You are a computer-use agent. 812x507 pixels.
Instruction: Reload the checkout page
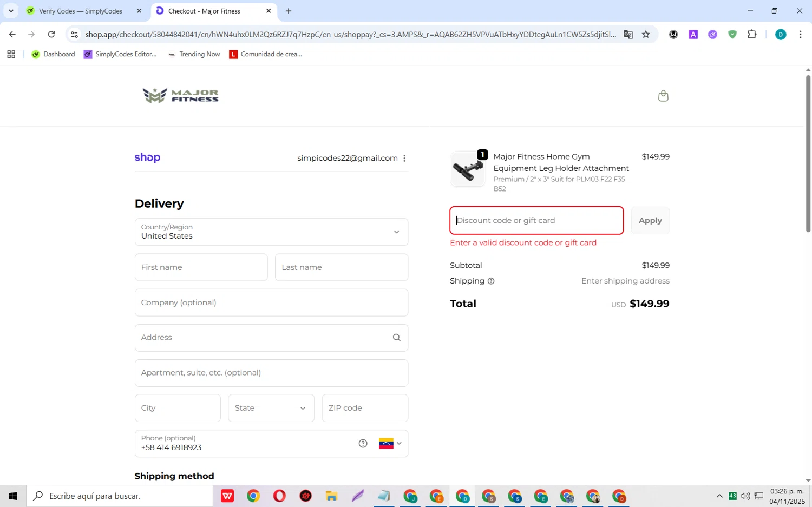pos(51,34)
